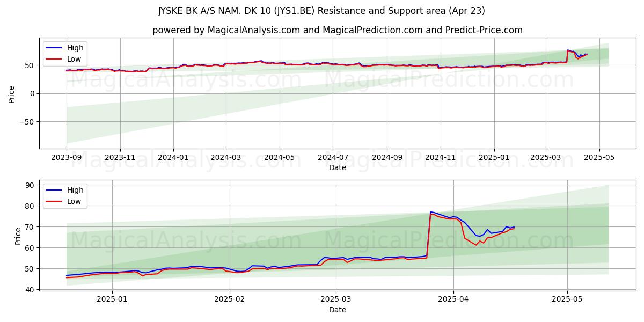Screen dimensions: 644x322
Task: Click the '2025-04' tick label in bottom chart
Action: click(453, 300)
